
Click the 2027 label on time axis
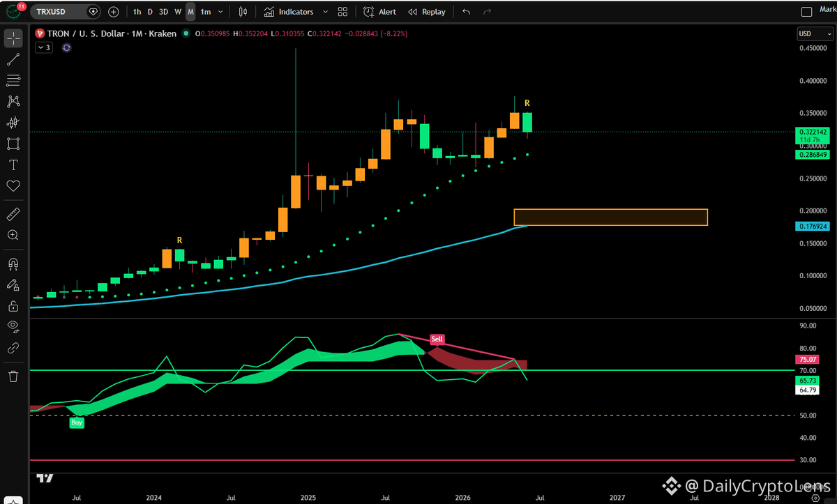[x=617, y=498]
